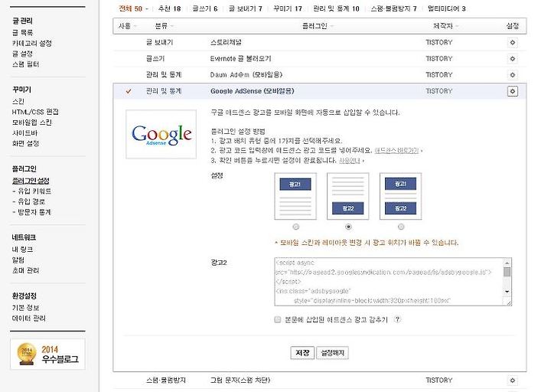Click the Google Adsense logo image

point(161,134)
